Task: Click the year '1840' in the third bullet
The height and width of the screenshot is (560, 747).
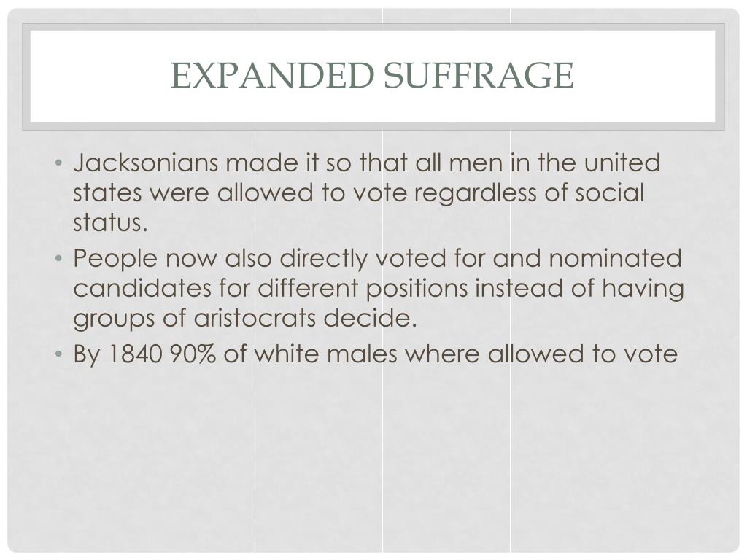Action: 136,354
